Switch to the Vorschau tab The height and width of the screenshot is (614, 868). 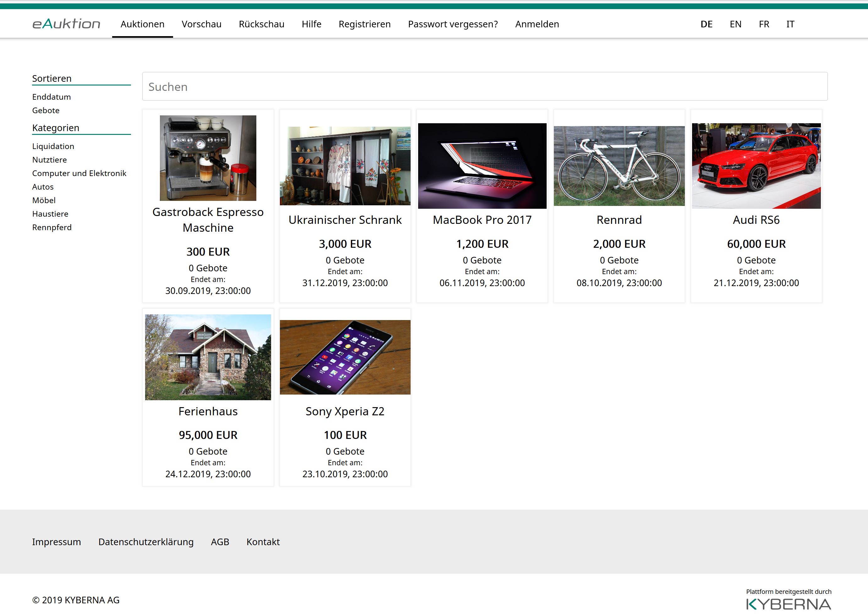tap(201, 24)
